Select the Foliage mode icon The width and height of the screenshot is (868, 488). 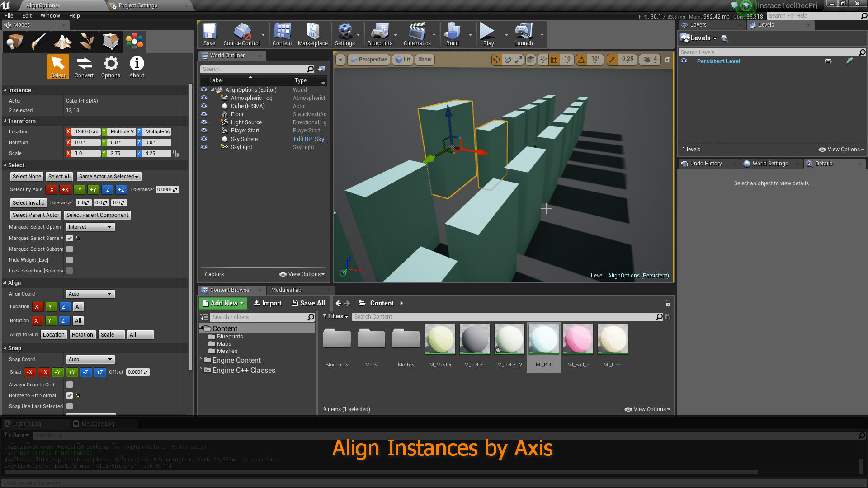(86, 42)
